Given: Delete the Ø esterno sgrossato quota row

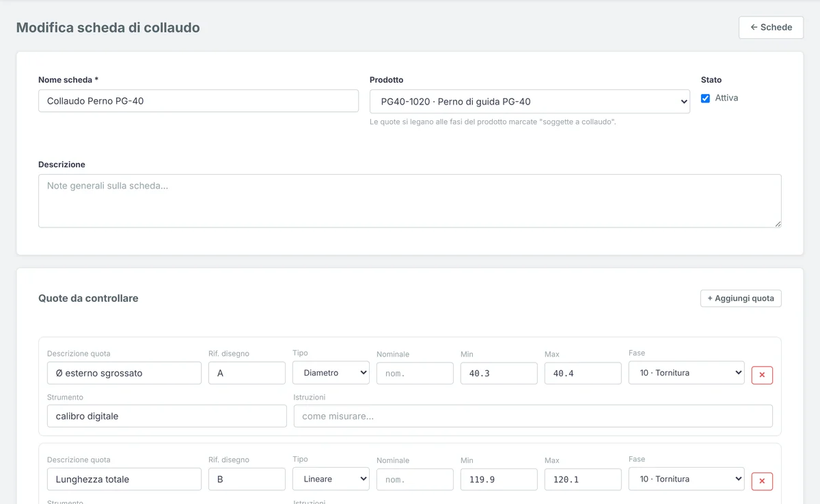Looking at the screenshot, I should click(x=762, y=375).
